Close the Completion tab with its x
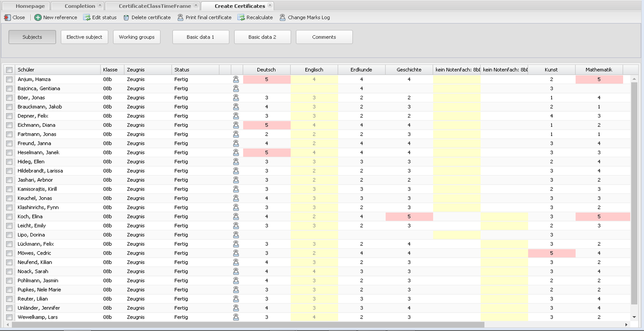The height and width of the screenshot is (331, 644). [x=100, y=6]
